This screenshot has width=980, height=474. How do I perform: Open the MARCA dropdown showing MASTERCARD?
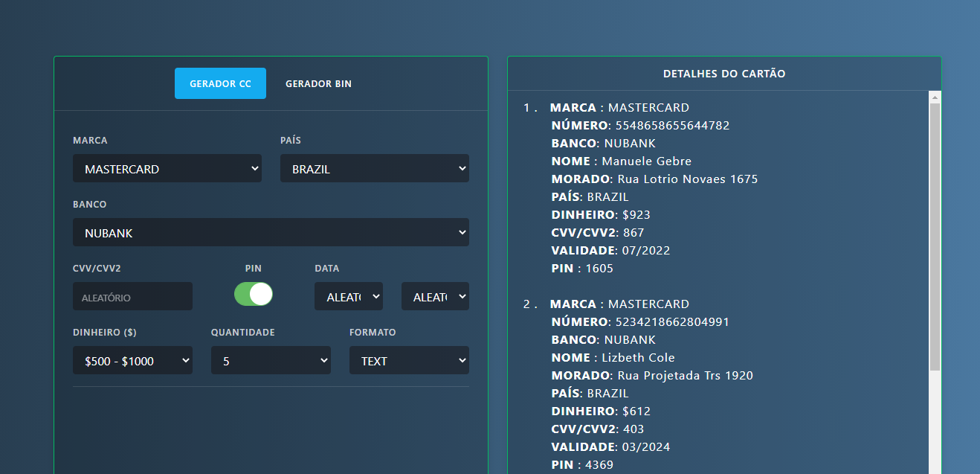coord(167,168)
